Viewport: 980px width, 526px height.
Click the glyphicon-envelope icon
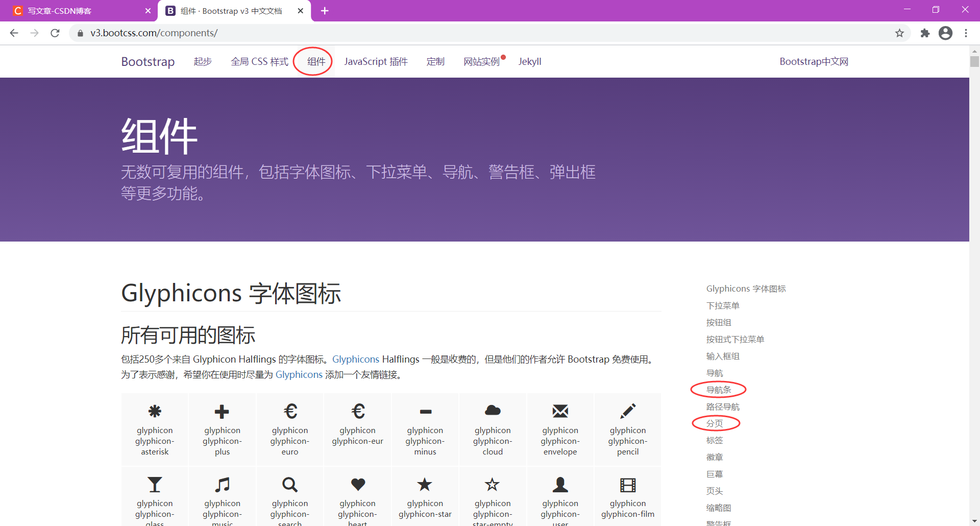[x=560, y=411]
